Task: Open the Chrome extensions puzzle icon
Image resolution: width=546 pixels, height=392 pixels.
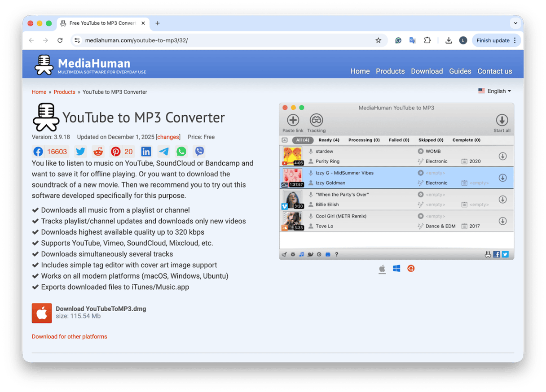Action: coord(427,40)
